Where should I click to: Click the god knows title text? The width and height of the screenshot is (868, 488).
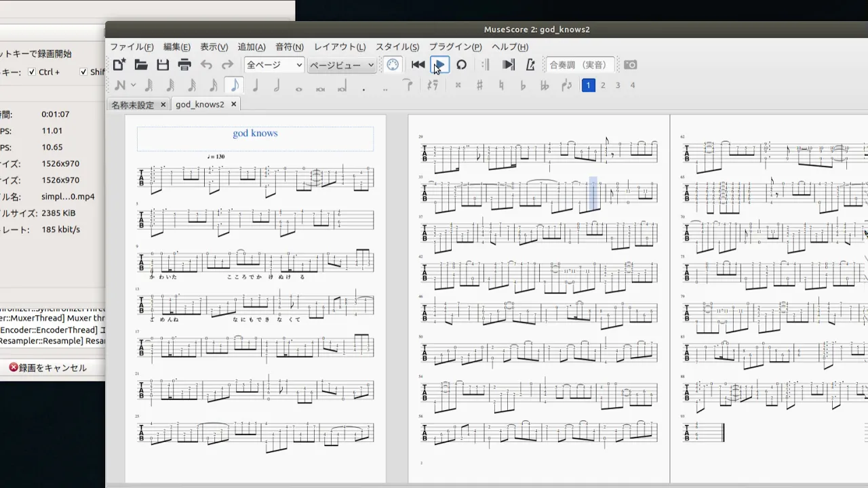coord(255,134)
